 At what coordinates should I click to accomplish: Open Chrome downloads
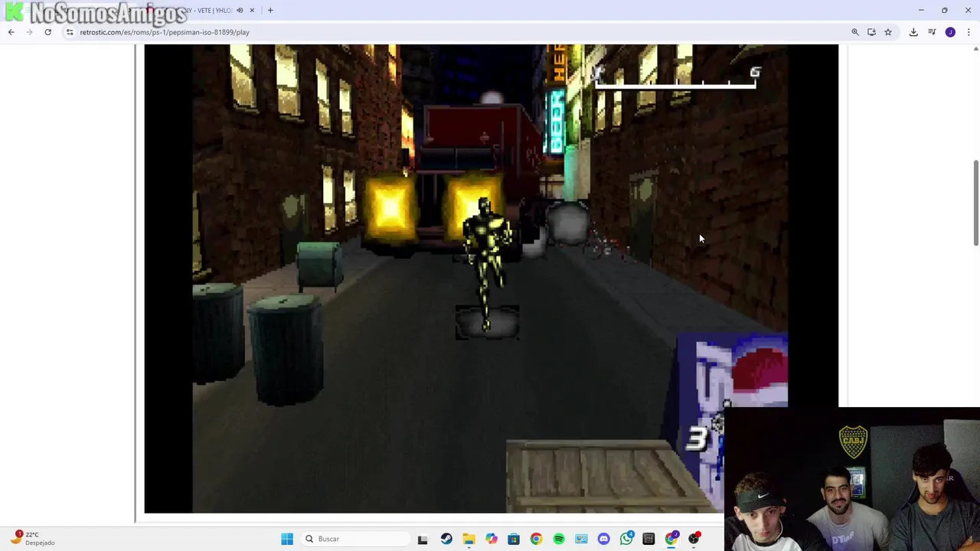[x=913, y=32]
